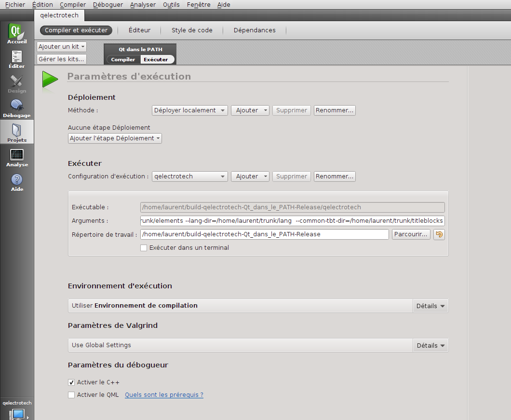511x420 pixels.
Task: Open the Fichier menu
Action: pos(15,4)
